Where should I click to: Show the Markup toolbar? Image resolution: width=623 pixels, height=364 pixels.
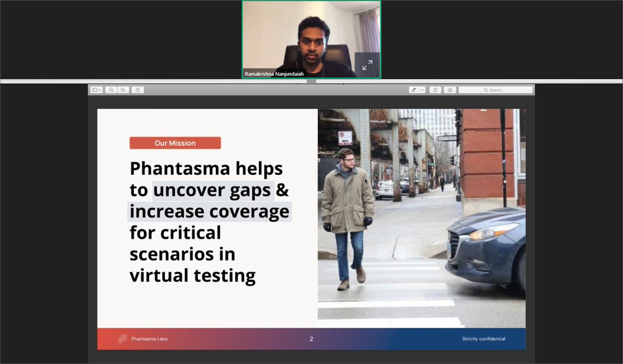point(450,90)
